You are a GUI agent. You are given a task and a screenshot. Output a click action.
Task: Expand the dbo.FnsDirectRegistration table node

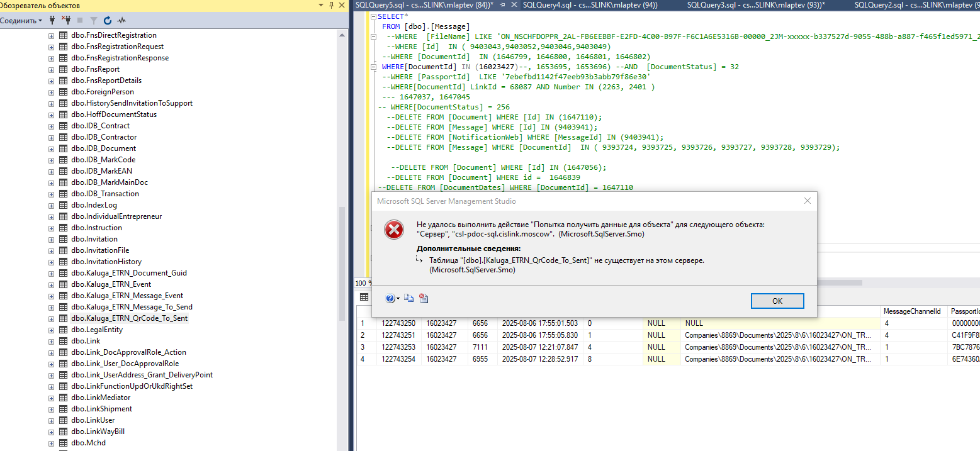coord(52,35)
